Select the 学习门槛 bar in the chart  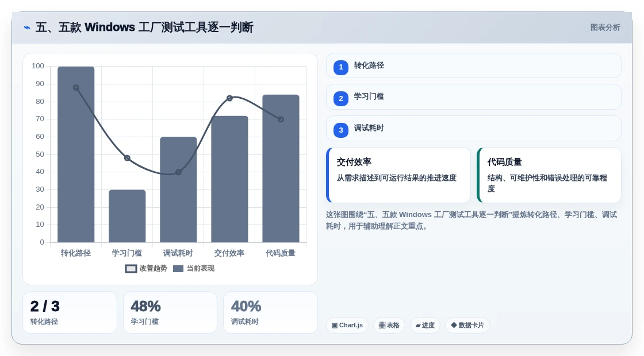click(127, 216)
